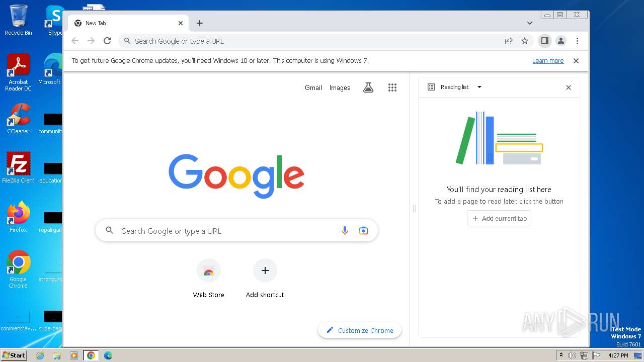Viewport: 644px width, 362px height.
Task: Show hidden system tray icons
Action: tap(561, 355)
